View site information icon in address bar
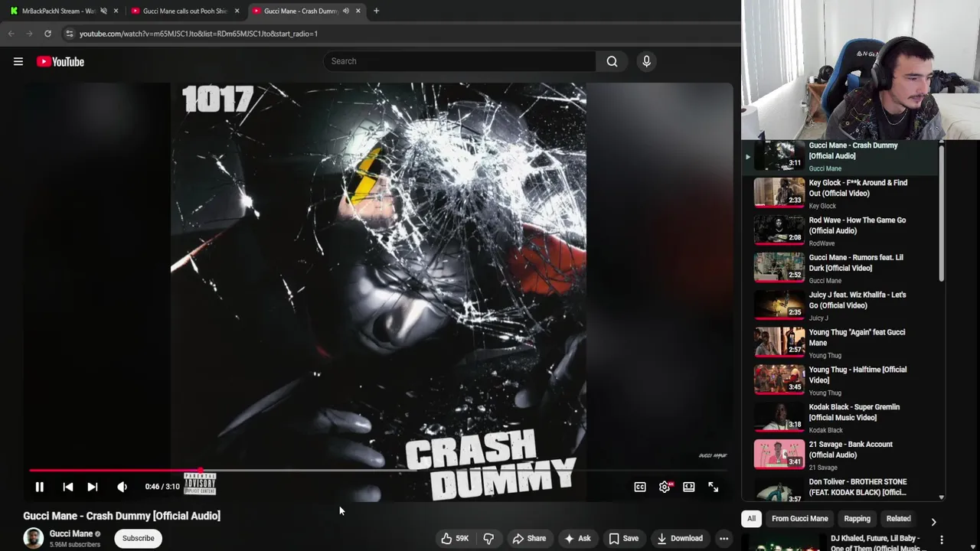Viewport: 980px width, 551px height. point(69,34)
